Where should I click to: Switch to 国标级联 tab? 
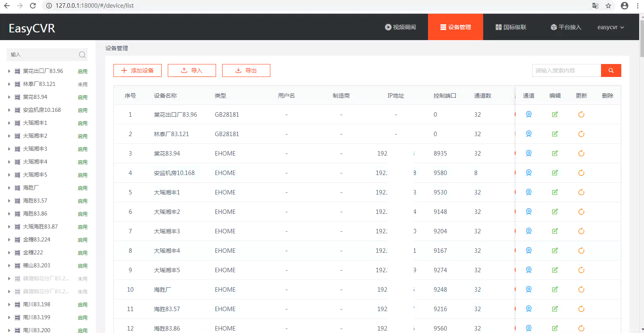click(x=511, y=27)
